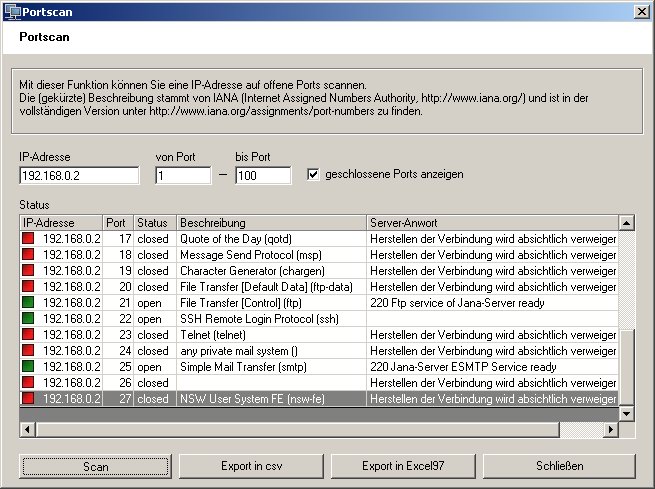Start the port scan with Scan button
Screen dimensions: 655x489
(95, 466)
